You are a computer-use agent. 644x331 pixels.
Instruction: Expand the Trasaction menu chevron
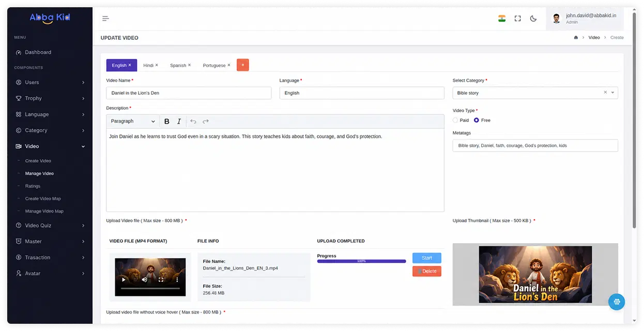(83, 258)
